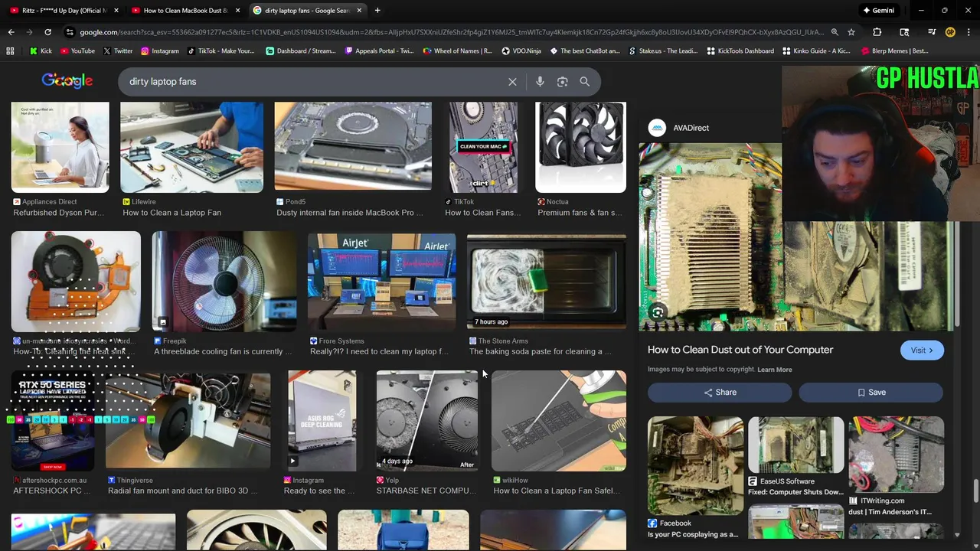Open Yelp STARBASE NET before-after image
The height and width of the screenshot is (551, 980).
pos(427,420)
